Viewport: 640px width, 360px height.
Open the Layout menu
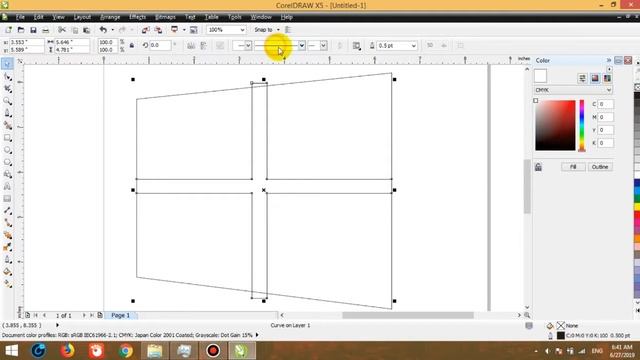(x=82, y=17)
